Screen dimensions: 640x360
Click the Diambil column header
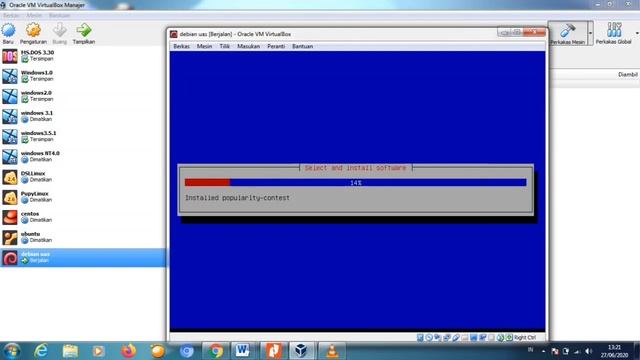(x=627, y=74)
